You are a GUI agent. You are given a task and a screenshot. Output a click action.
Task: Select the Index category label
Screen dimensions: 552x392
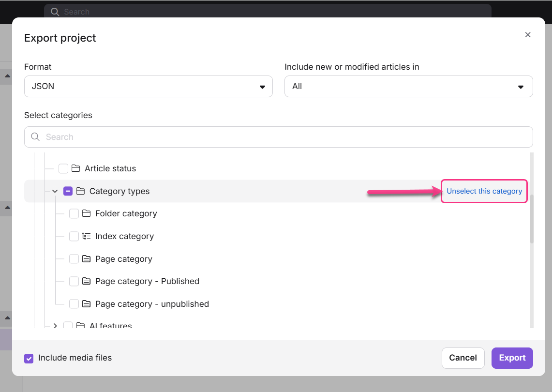point(125,236)
